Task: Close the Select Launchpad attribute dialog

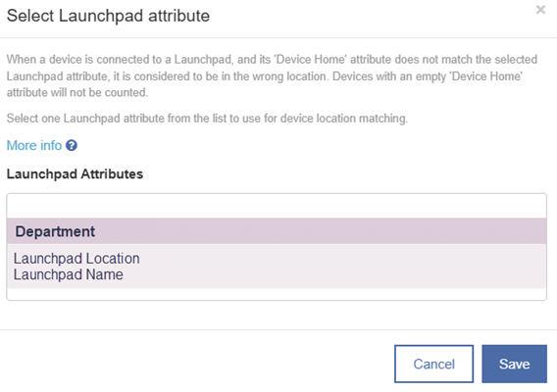Action: coord(540,10)
